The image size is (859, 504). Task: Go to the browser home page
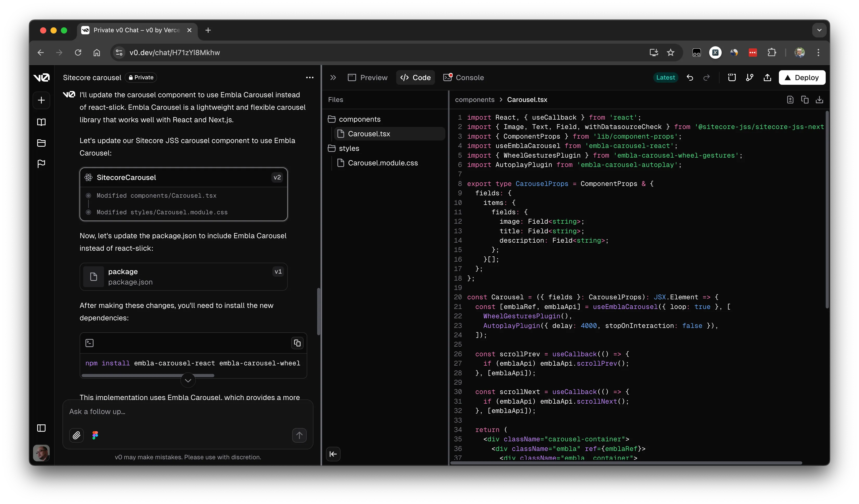click(97, 53)
